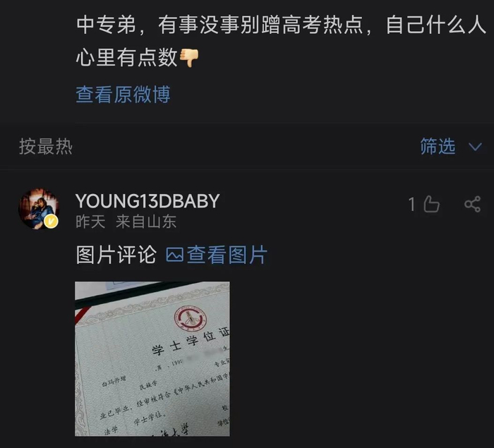Share YOUNG13DBABY's comment via share icon
Screen dimensions: 494x448
click(472, 204)
